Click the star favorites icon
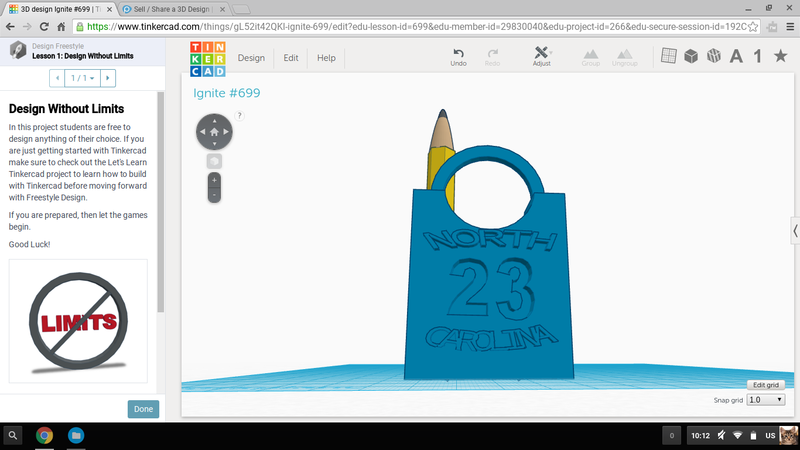The width and height of the screenshot is (800, 450). (x=780, y=56)
